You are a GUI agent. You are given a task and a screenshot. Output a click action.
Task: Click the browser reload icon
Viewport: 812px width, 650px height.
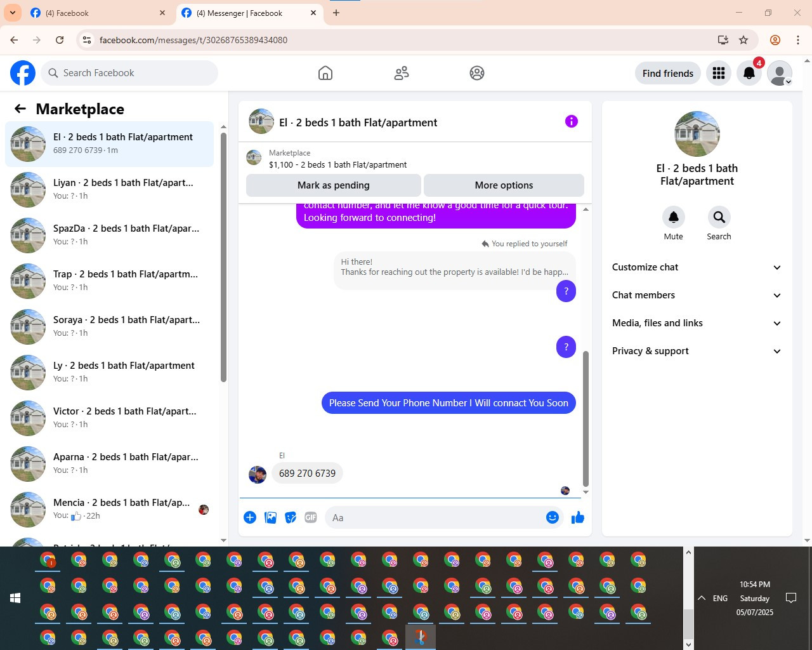coord(60,39)
